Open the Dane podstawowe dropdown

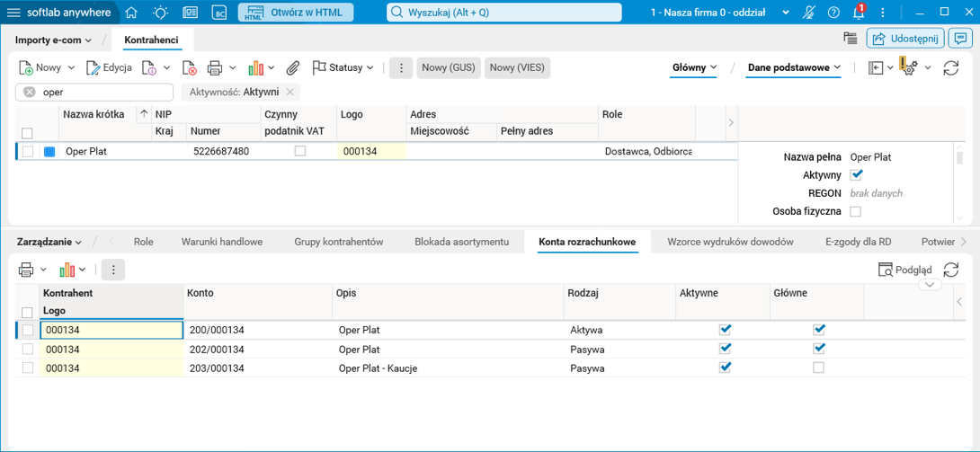pos(793,67)
